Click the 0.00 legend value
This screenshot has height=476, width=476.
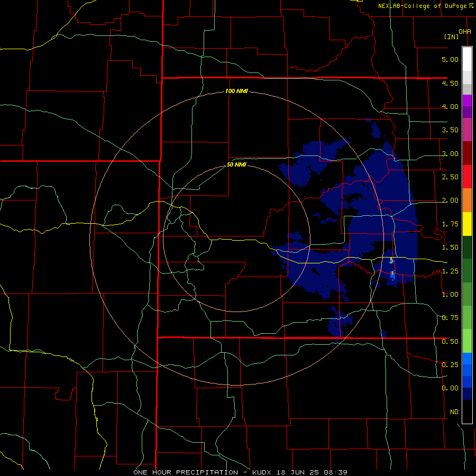pyautogui.click(x=450, y=388)
